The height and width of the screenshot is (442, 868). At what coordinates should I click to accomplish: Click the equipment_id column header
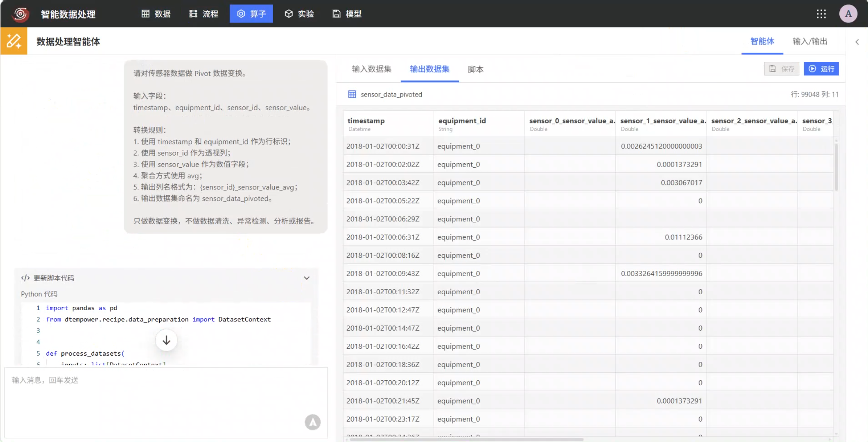pos(479,124)
